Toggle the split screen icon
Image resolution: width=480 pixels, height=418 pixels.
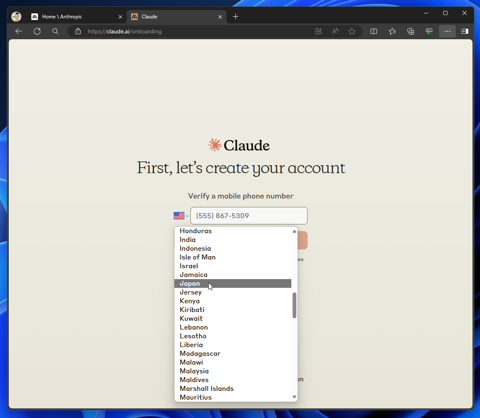[374, 31]
